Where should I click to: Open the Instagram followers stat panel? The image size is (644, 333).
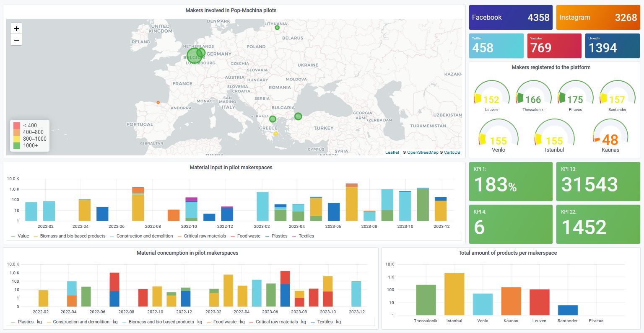pyautogui.click(x=598, y=18)
